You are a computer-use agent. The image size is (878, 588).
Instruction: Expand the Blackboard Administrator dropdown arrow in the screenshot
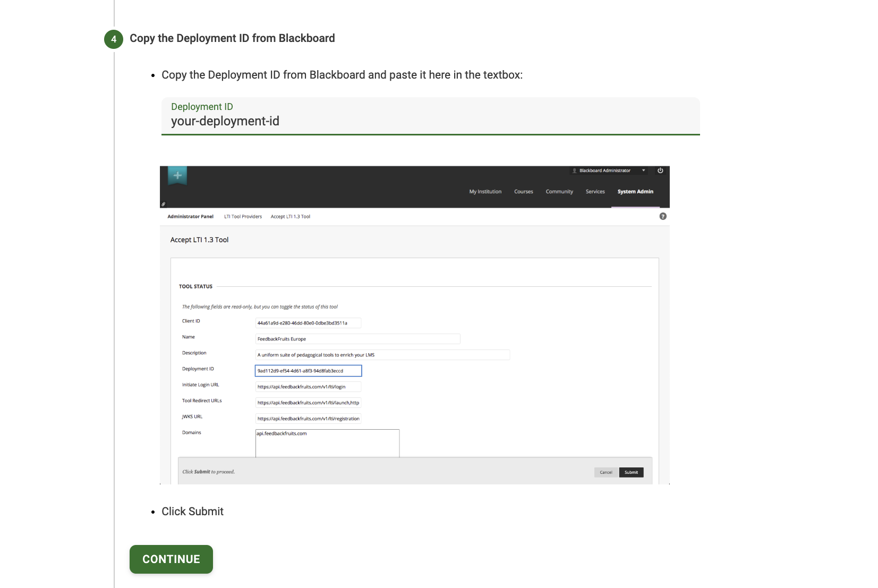[643, 171]
